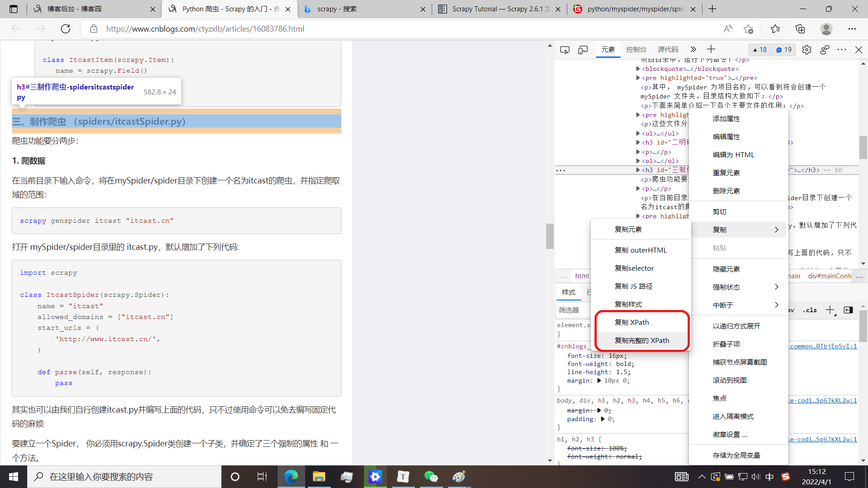Expand the blockquote node in DOM tree
Viewport: 868px width, 488px height.
638,69
